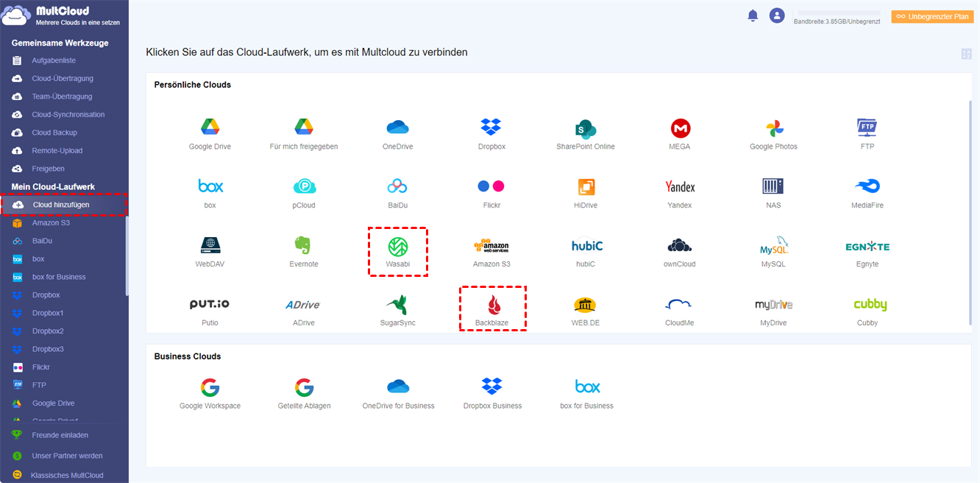Open notifications bell icon

[x=753, y=15]
